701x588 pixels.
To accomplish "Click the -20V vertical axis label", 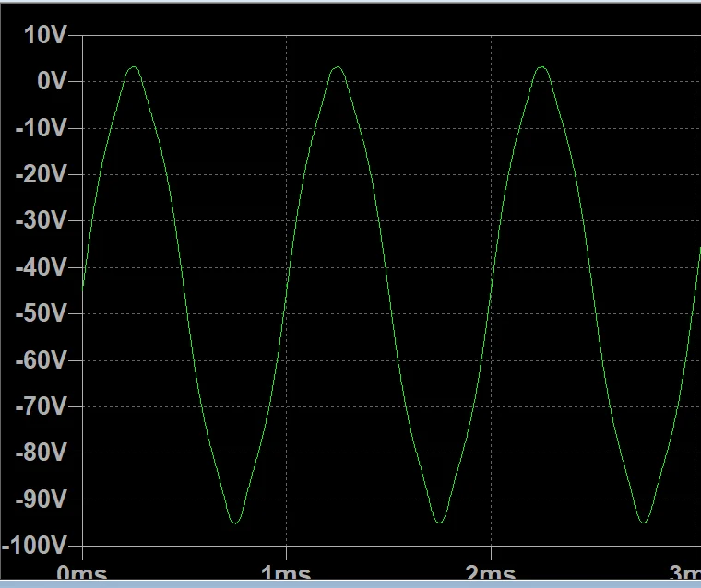I will tap(42, 174).
